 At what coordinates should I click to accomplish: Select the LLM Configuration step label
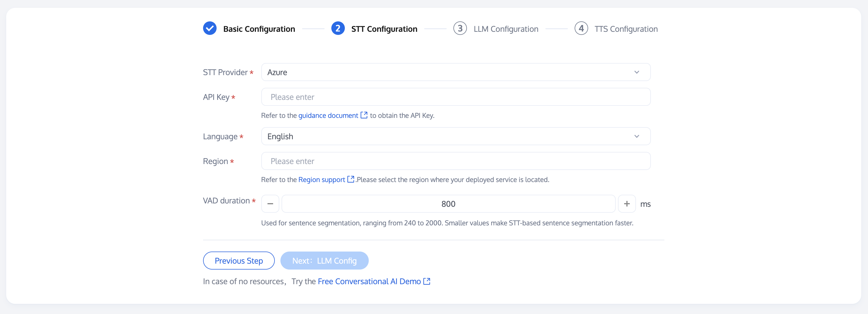click(506, 29)
